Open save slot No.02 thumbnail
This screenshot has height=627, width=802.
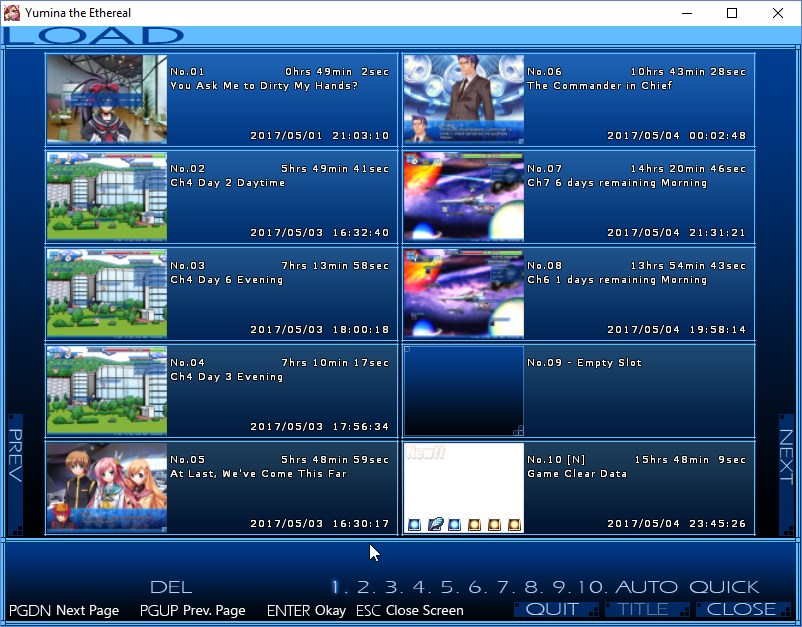click(107, 196)
